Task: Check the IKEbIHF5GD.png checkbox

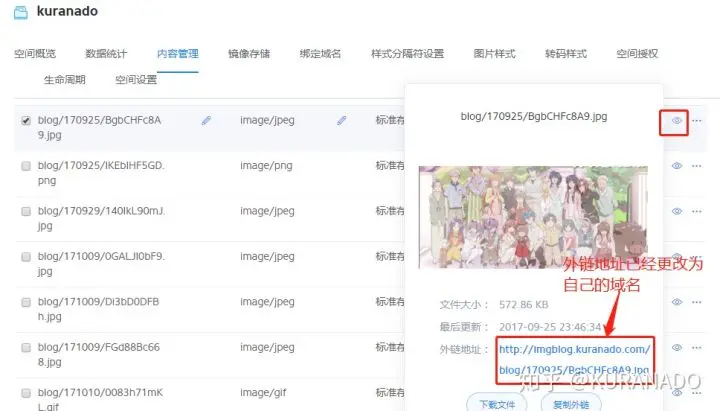Action: tap(26, 166)
